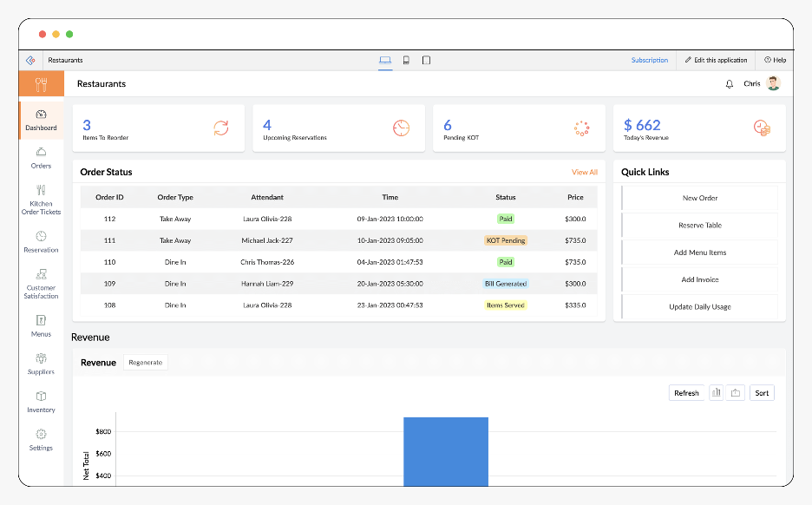
Task: Open Settings from the sidebar
Action: pyautogui.click(x=40, y=443)
